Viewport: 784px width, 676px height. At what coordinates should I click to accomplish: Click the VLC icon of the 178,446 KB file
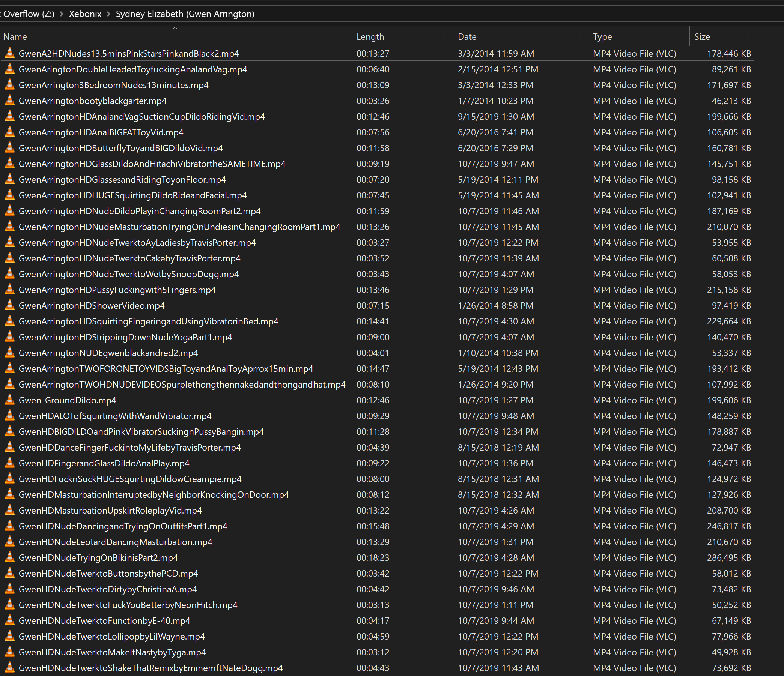pos(10,53)
